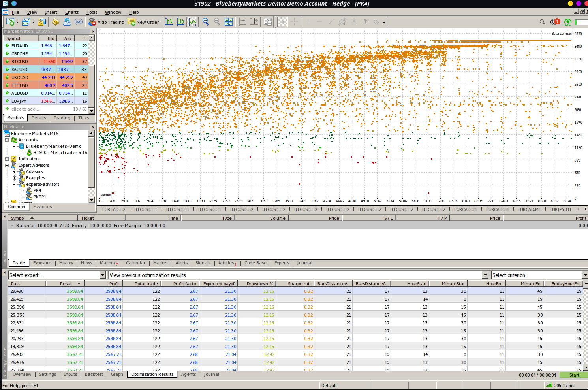Switch to the Backtest tab

pos(94,374)
